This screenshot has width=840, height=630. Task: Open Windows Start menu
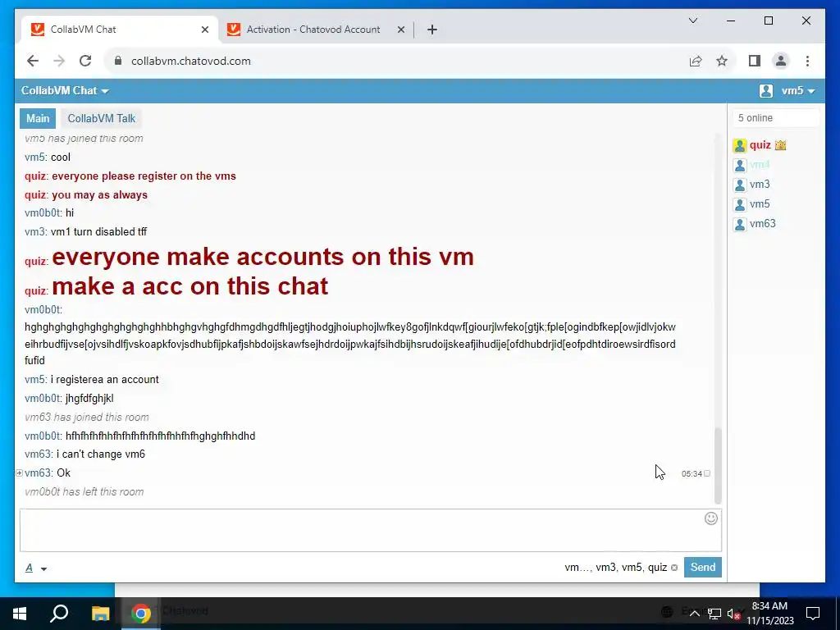[20, 614]
